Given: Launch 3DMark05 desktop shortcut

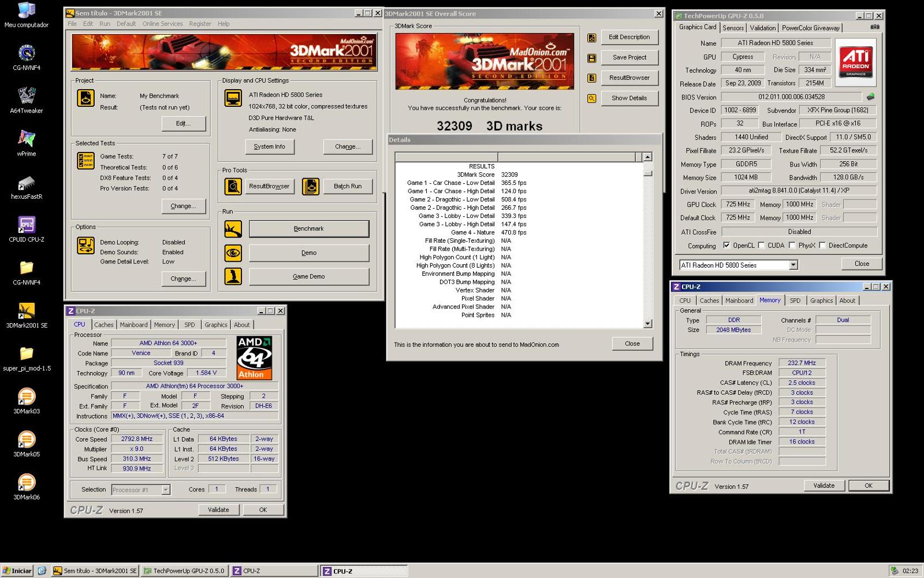Looking at the screenshot, I should pos(27,444).
